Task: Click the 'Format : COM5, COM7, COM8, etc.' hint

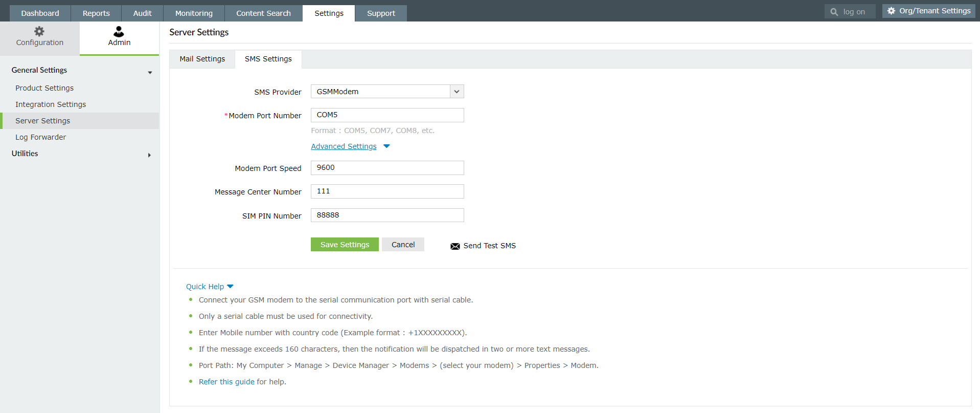Action: point(373,131)
